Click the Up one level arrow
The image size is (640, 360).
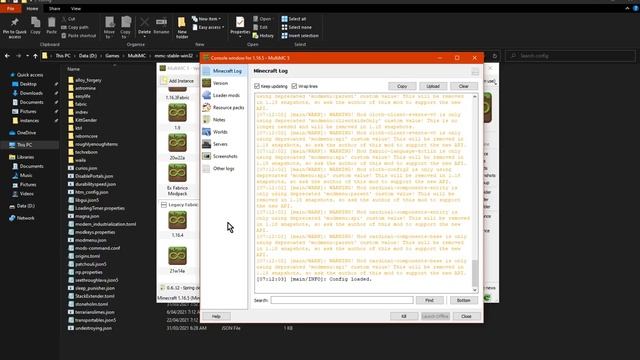tap(36, 56)
